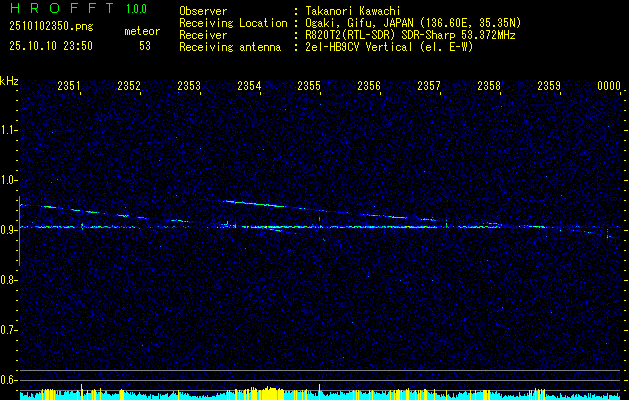The width and height of the screenshot is (629, 400).
Task: Click the Receiving antenna label
Action: (230, 47)
